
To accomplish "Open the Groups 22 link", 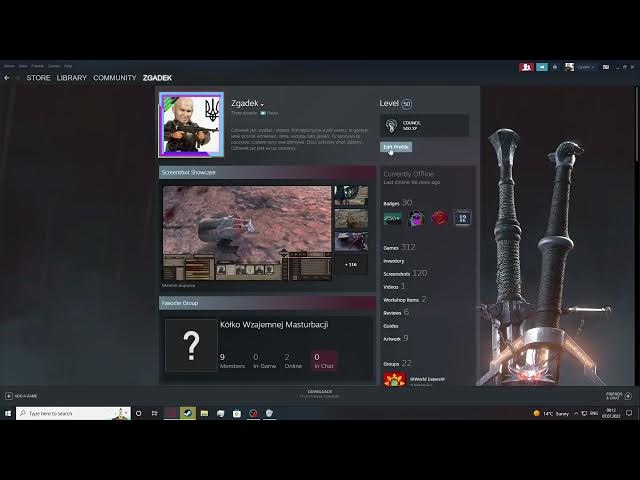I will [x=397, y=363].
